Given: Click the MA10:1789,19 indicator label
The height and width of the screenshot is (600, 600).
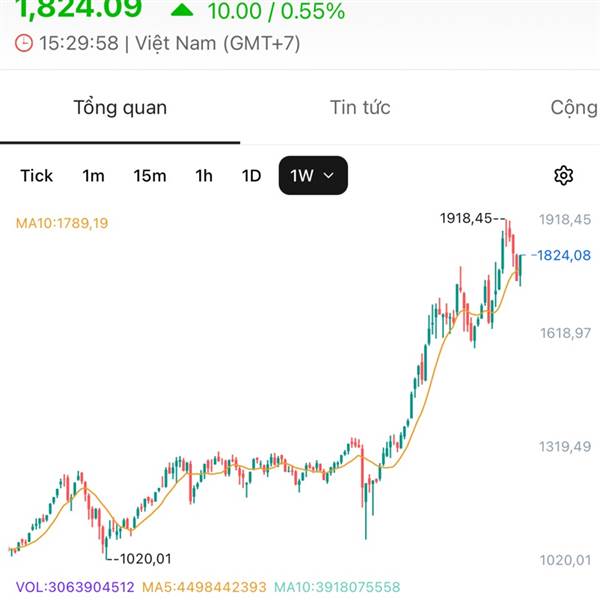Looking at the screenshot, I should click(x=62, y=223).
